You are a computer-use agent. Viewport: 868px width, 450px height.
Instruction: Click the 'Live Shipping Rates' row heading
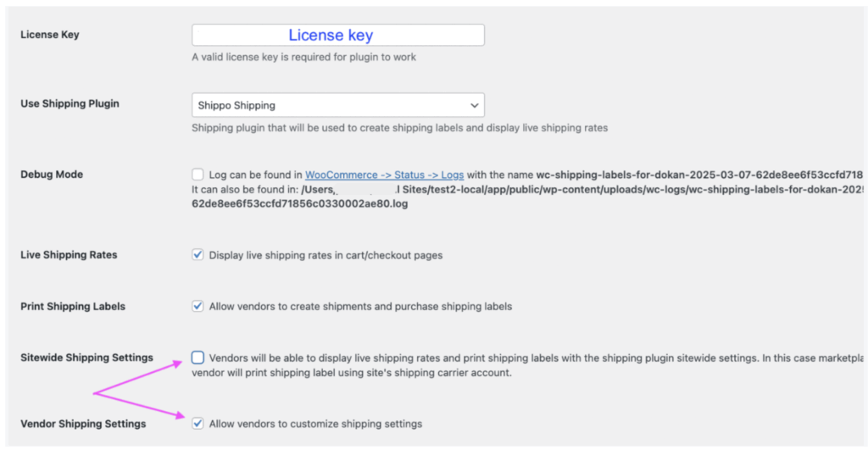tap(69, 254)
